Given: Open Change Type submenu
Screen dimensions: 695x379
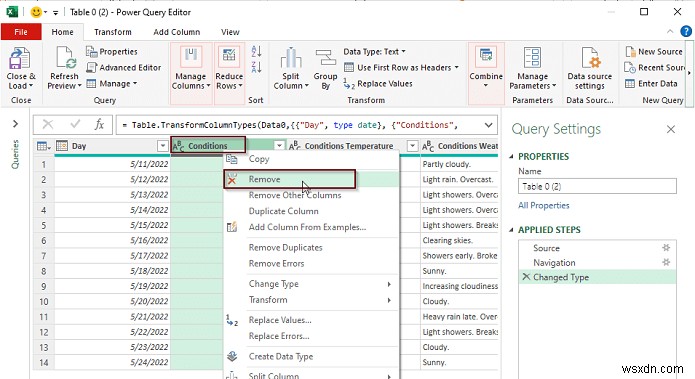Looking at the screenshot, I should [311, 284].
